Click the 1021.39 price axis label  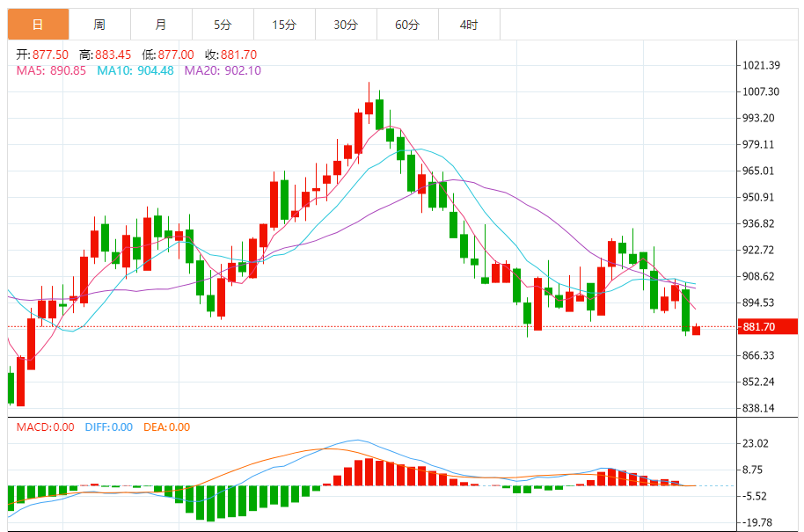(761, 65)
